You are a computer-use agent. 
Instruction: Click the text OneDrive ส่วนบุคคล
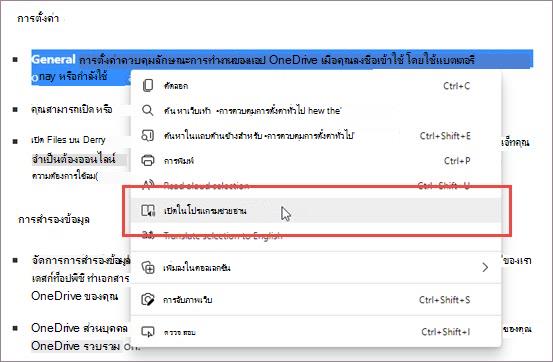click(x=79, y=328)
